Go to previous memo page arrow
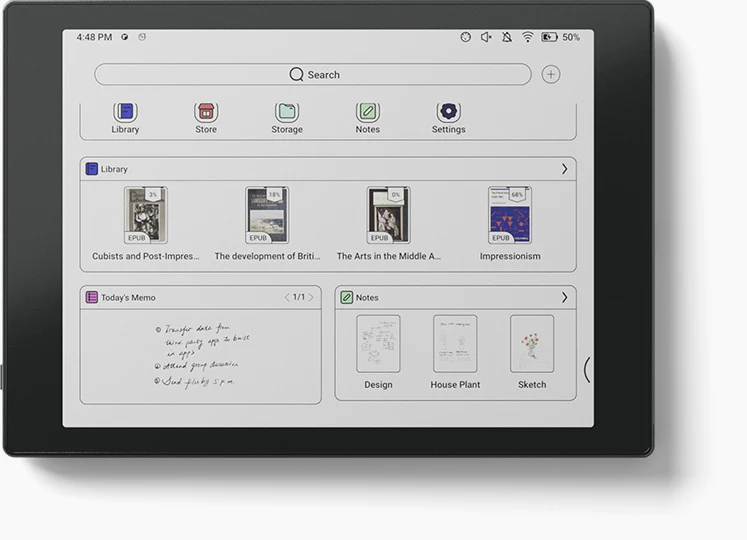 [x=287, y=297]
